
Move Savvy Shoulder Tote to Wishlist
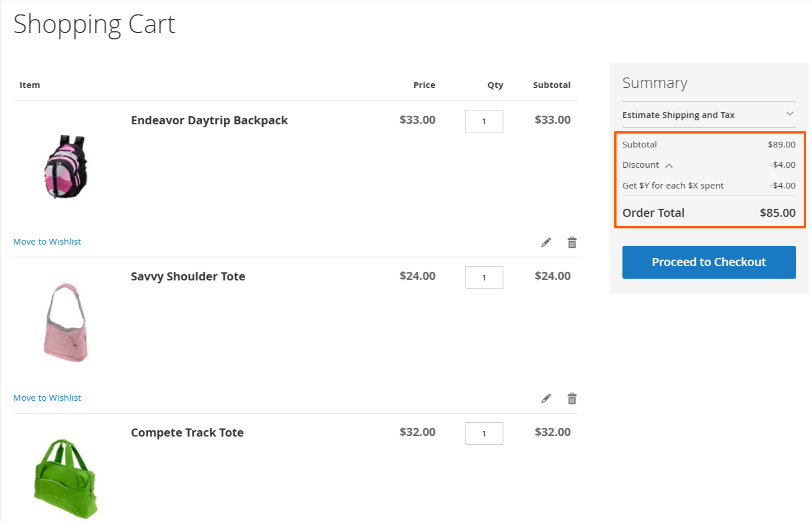click(47, 398)
